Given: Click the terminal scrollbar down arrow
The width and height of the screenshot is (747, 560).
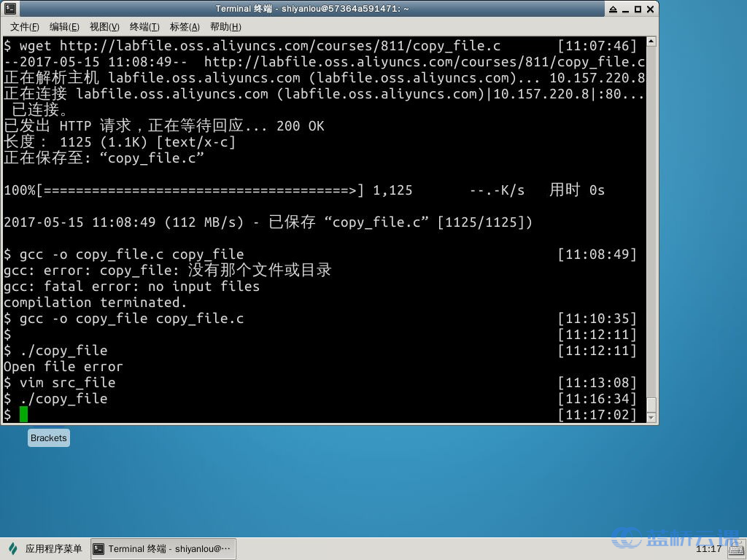Looking at the screenshot, I should 651,418.
